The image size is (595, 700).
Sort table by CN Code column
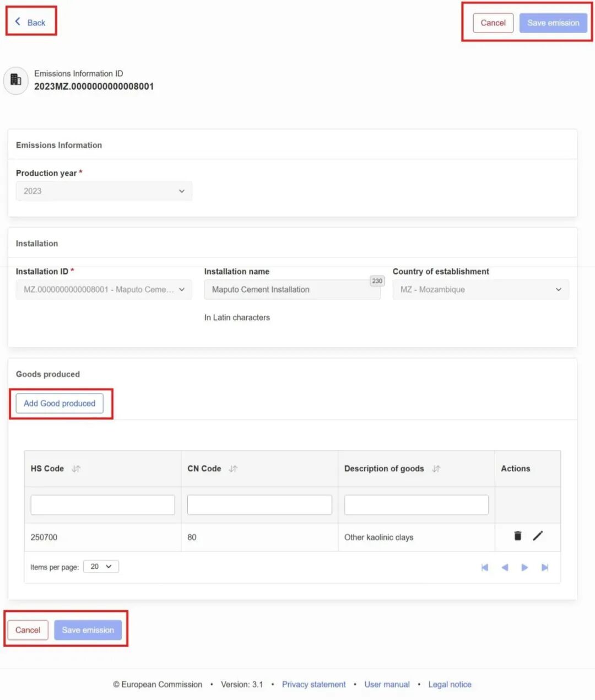tap(233, 469)
